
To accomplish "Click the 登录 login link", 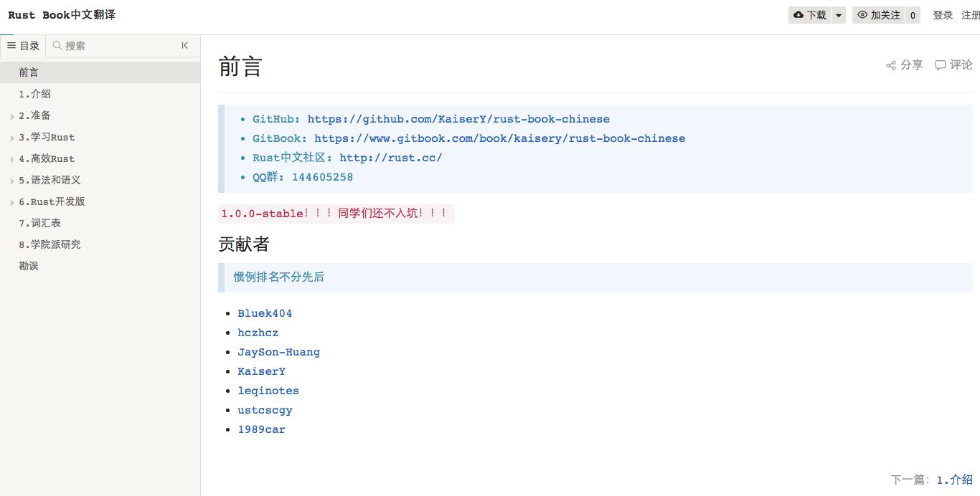I will coord(943,15).
